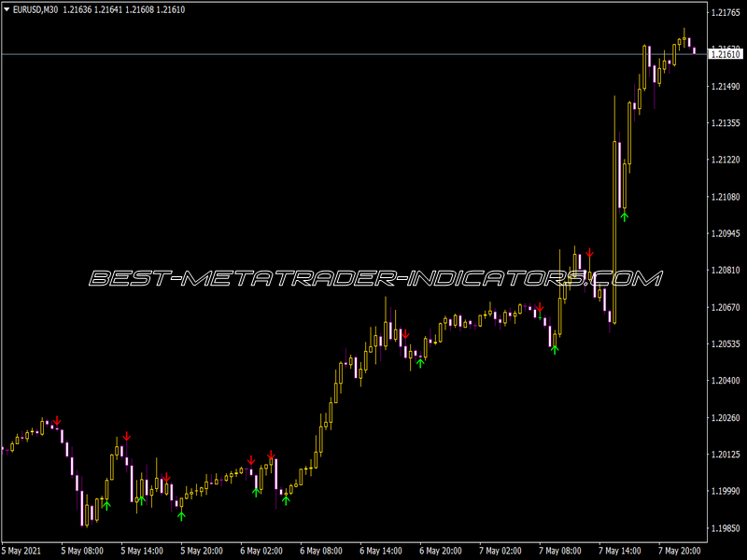
Task: Click the 7 May 14:00 time label
Action: pos(620,551)
